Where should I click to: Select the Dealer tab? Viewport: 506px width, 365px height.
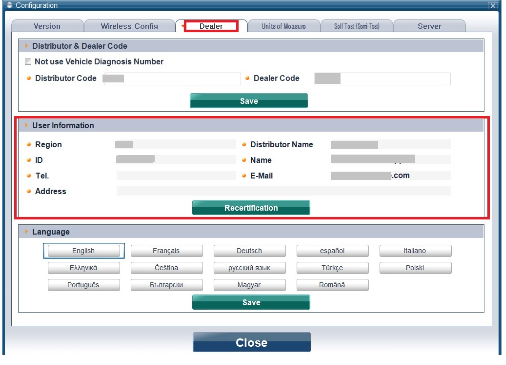211,26
